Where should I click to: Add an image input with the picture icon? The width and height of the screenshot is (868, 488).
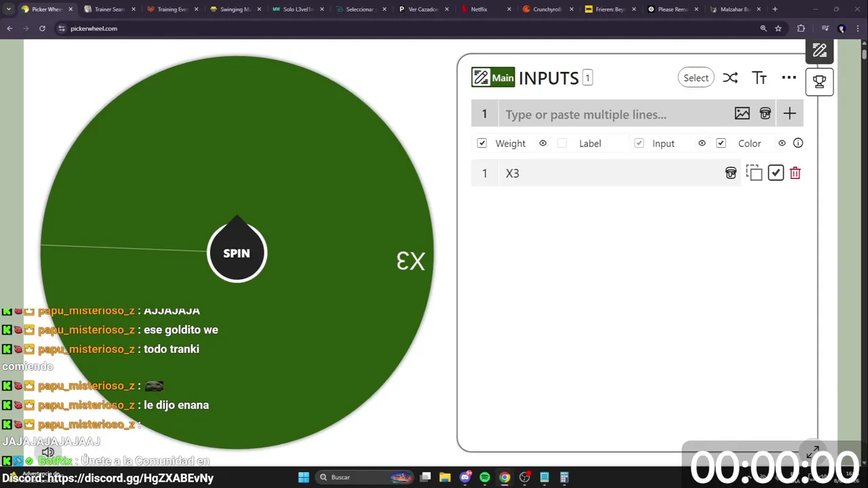742,114
